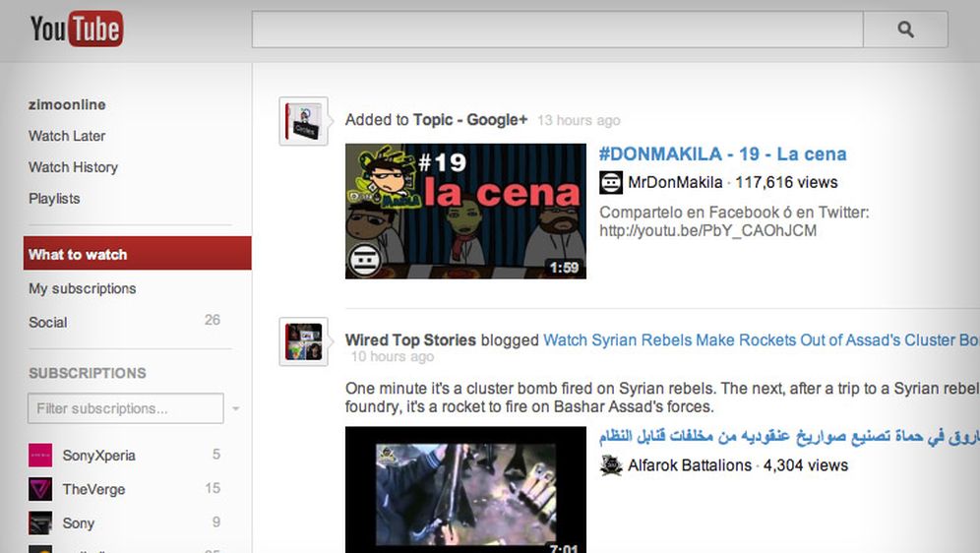Open TheVerge subscription
The image size is (980, 553).
click(93, 489)
